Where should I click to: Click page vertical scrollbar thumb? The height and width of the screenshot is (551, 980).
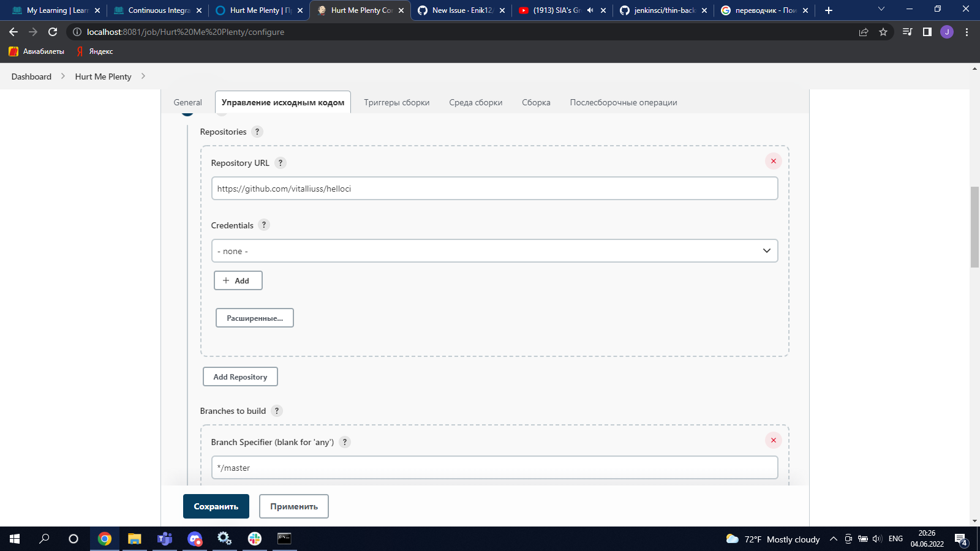(x=974, y=227)
